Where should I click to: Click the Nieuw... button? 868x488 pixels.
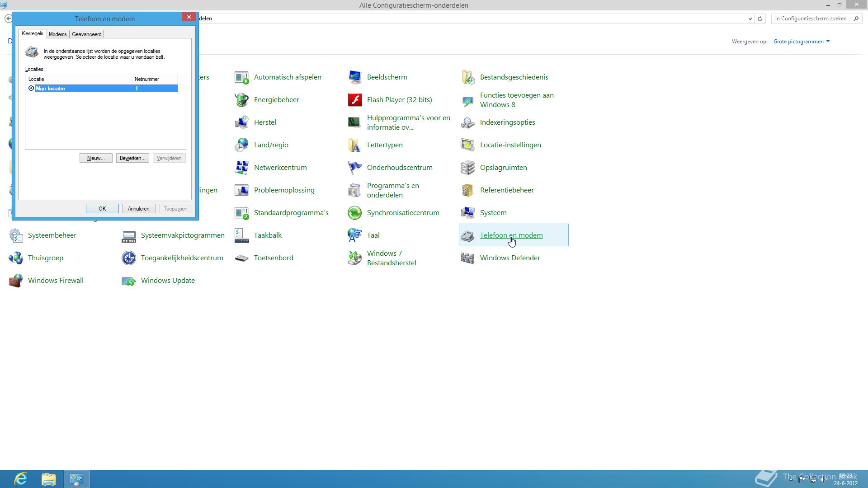click(96, 158)
